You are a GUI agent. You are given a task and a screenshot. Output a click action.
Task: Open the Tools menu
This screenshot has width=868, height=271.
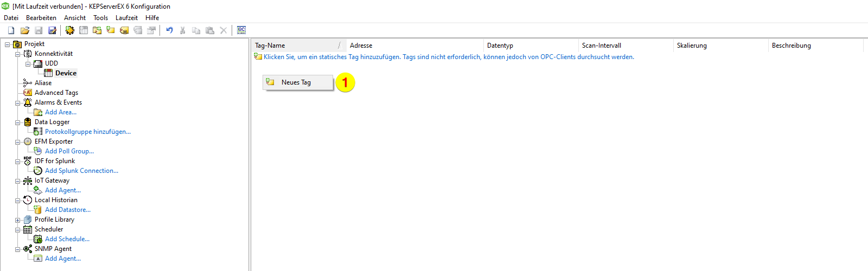pyautogui.click(x=101, y=18)
